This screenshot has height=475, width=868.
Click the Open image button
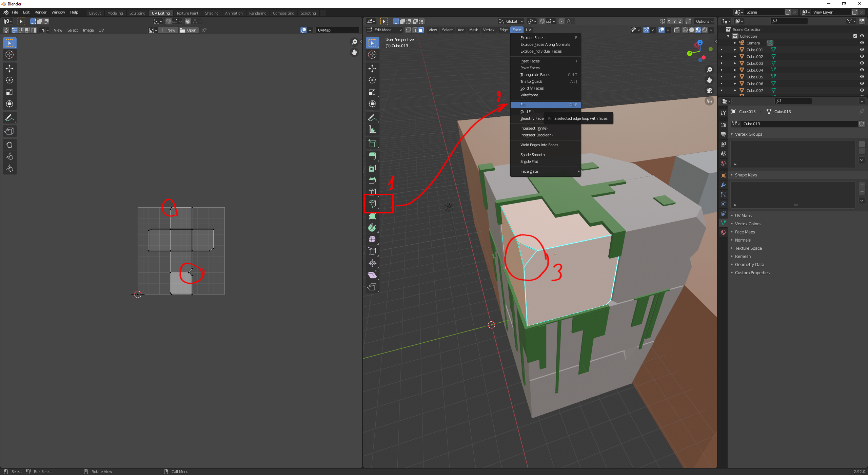[x=189, y=30]
